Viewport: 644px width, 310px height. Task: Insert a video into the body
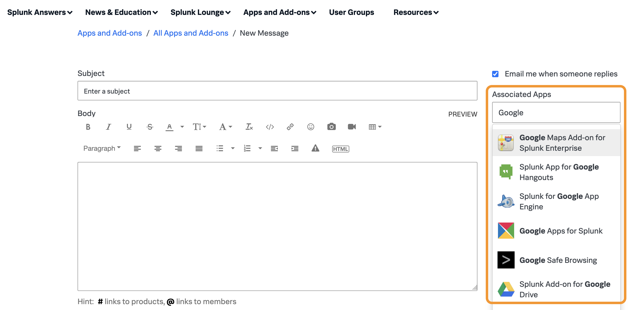click(352, 127)
